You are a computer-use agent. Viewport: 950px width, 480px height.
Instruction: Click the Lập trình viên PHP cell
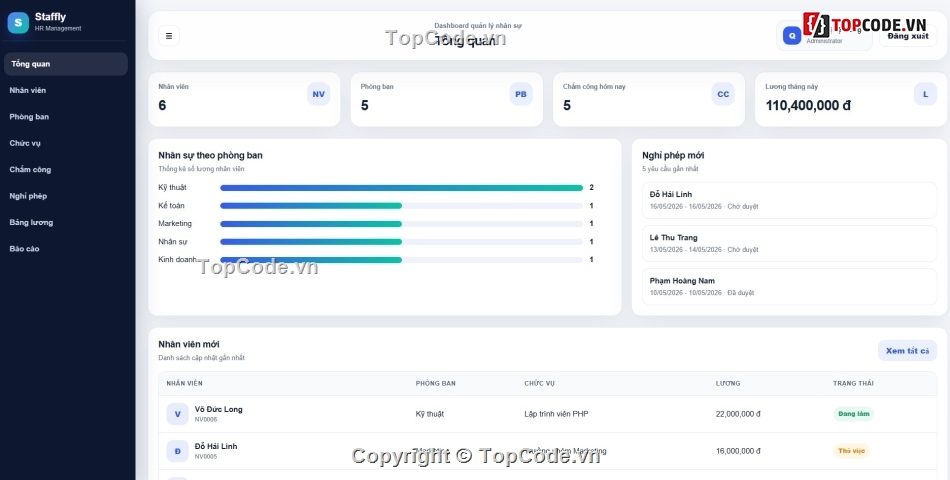pos(556,414)
